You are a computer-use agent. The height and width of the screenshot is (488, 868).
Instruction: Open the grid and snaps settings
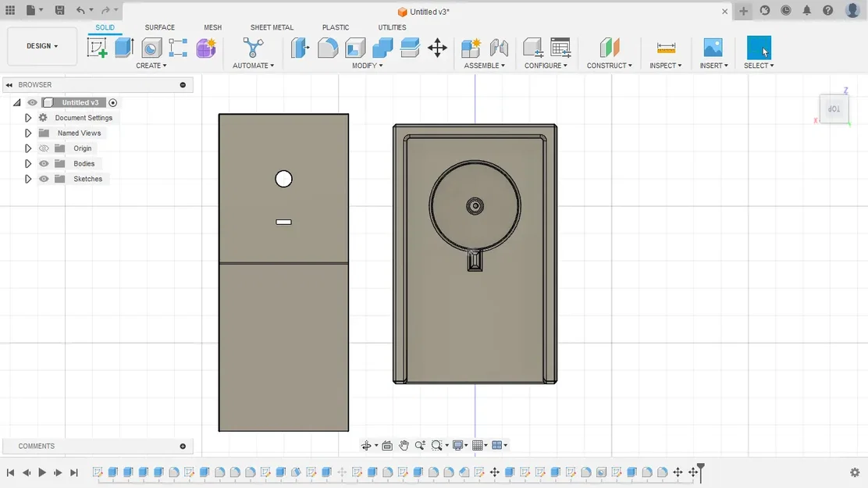[480, 445]
